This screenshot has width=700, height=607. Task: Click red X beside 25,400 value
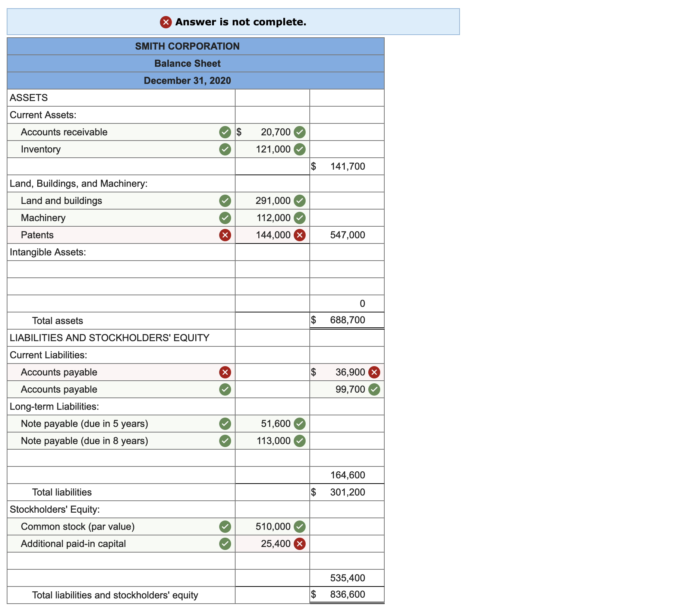[x=300, y=544]
